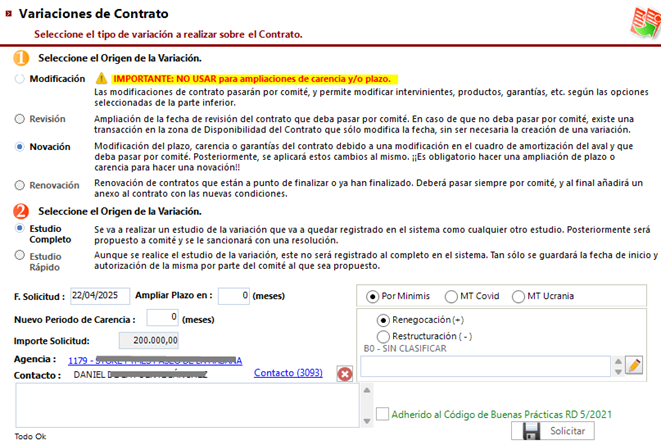Select the Renovación radio option
Screen dimensions: 661x445
tap(19, 185)
